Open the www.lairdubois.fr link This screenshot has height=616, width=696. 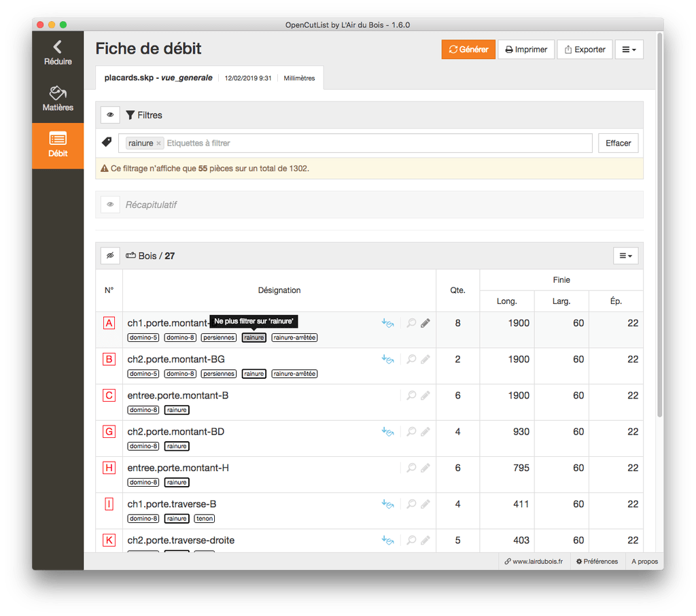[x=534, y=562]
